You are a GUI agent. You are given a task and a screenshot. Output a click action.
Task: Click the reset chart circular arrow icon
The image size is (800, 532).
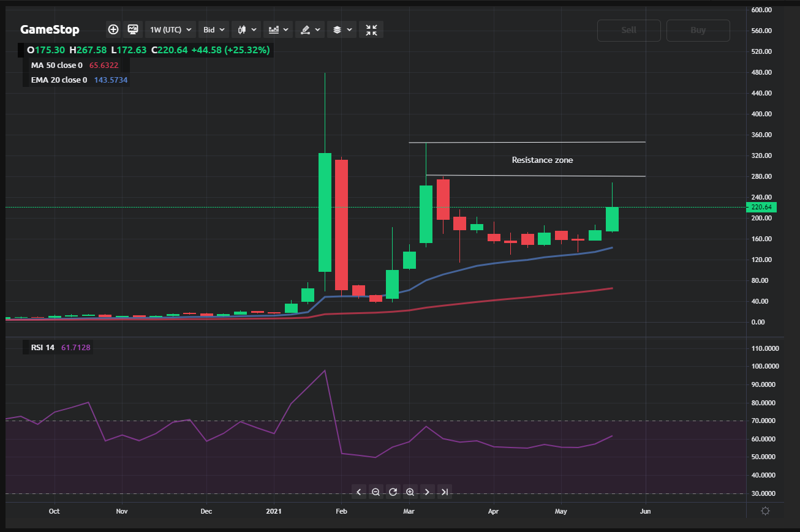pyautogui.click(x=393, y=491)
